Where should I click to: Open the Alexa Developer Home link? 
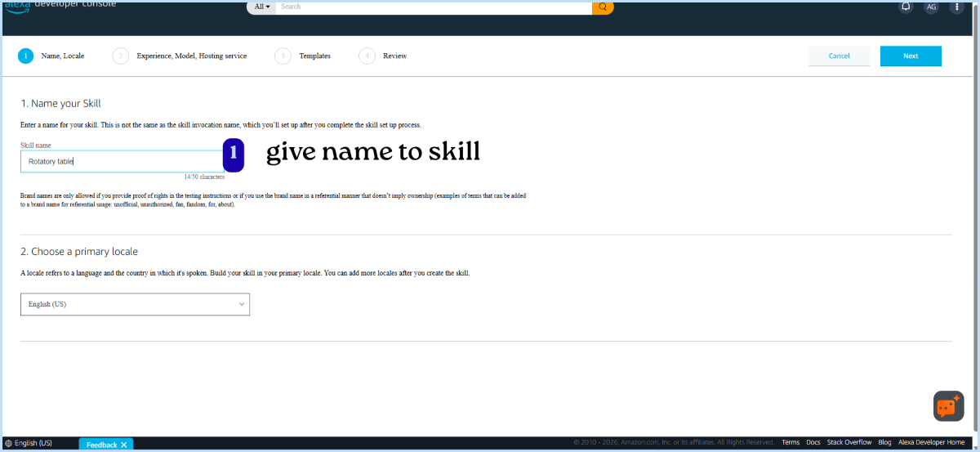point(932,443)
